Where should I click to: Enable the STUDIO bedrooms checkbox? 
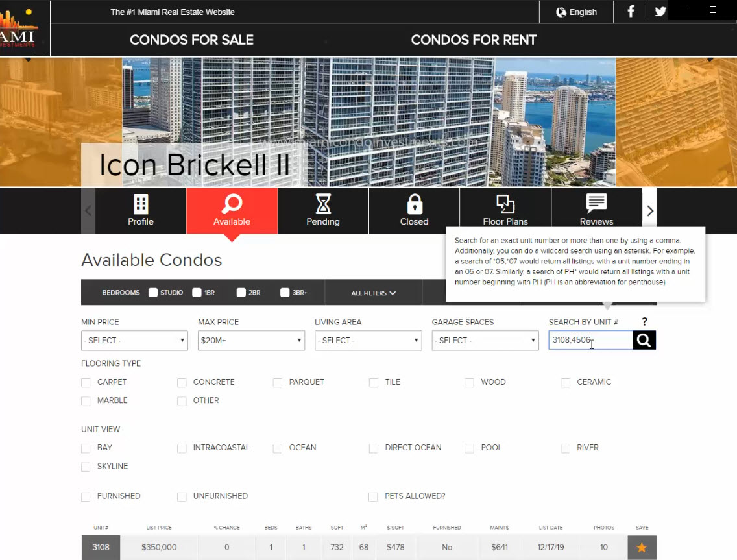[152, 292]
